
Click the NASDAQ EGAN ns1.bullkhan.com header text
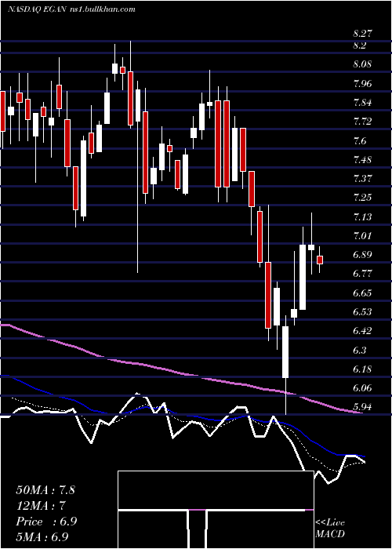[71, 9]
